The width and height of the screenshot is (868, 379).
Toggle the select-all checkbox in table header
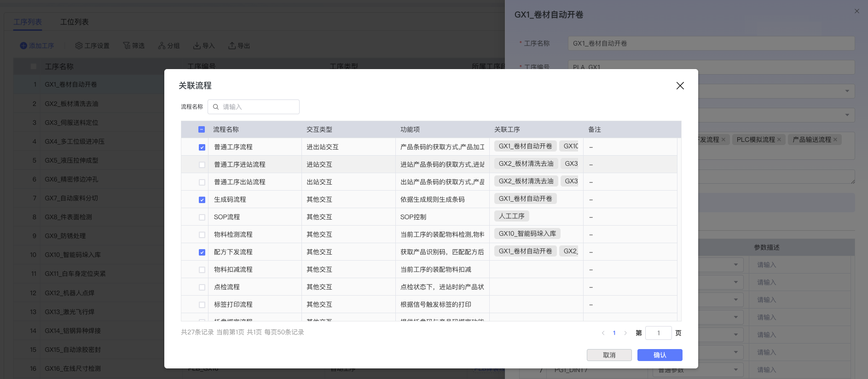coord(202,129)
